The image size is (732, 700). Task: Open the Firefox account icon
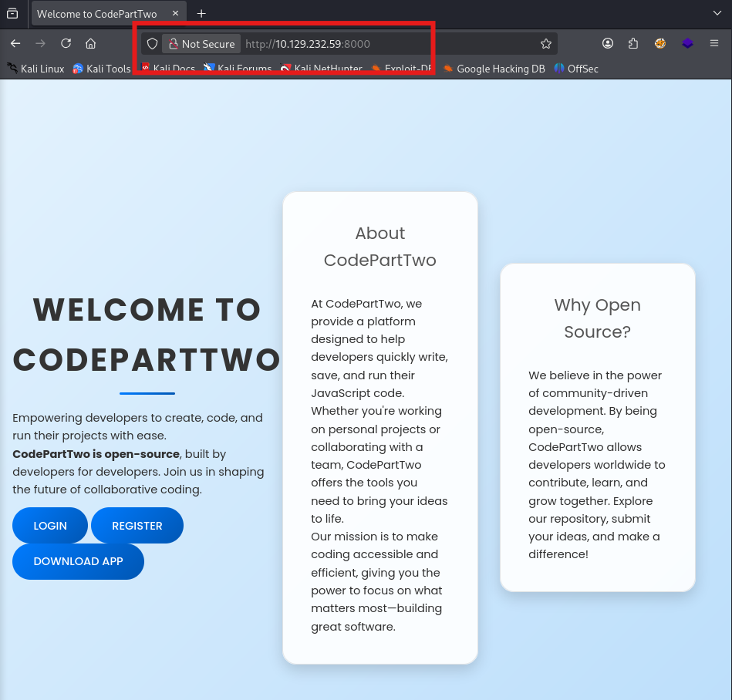607,43
